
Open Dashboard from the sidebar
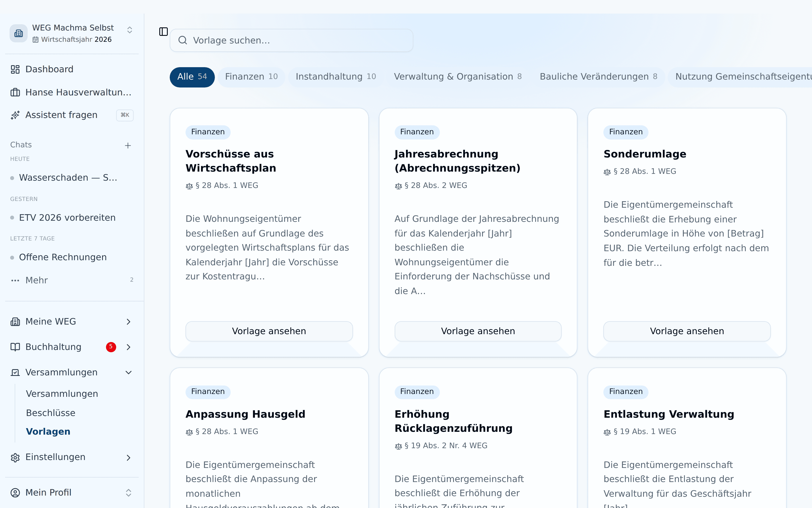pos(72,69)
